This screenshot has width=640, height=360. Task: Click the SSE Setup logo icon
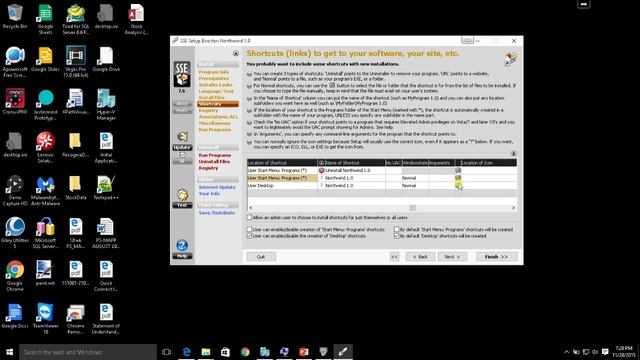pyautogui.click(x=182, y=74)
